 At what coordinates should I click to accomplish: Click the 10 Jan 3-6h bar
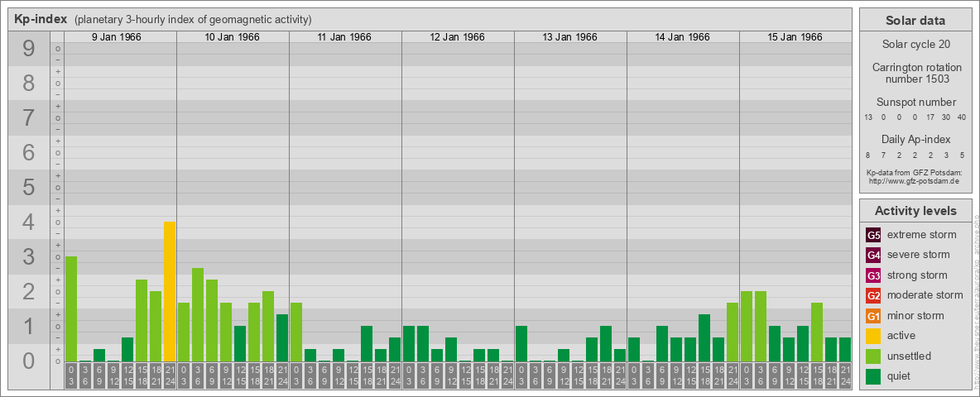tap(198, 314)
